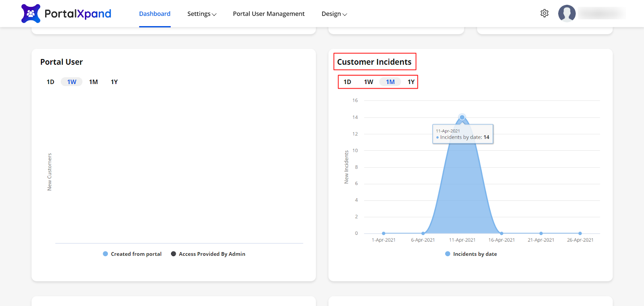Switch Customer Incidents chart to 1D
The image size is (644, 306).
pos(347,82)
